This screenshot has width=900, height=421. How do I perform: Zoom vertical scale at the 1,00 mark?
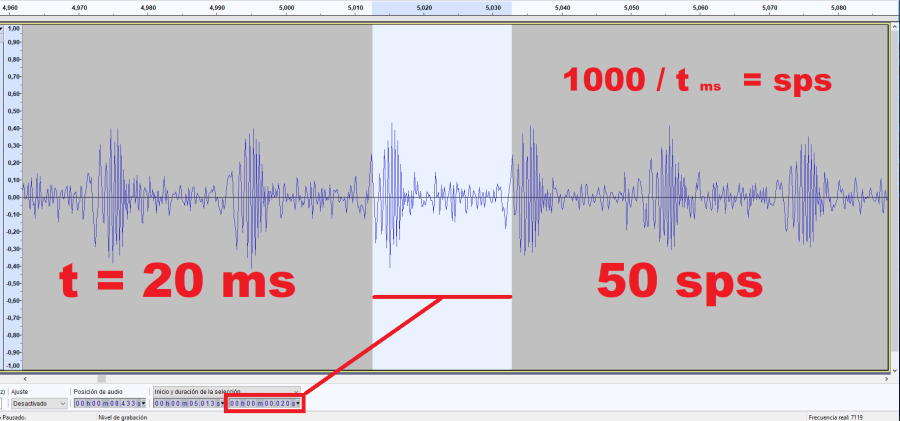click(x=13, y=29)
